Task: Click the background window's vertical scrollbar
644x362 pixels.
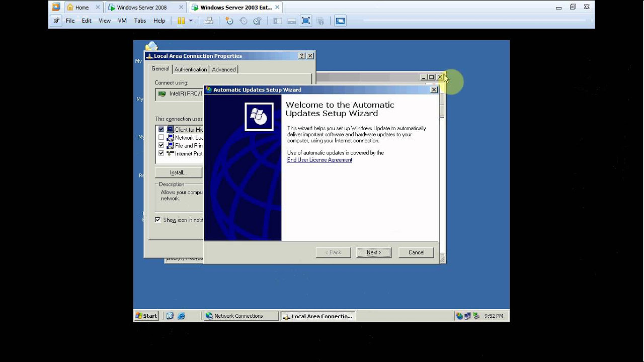Action: [442, 172]
